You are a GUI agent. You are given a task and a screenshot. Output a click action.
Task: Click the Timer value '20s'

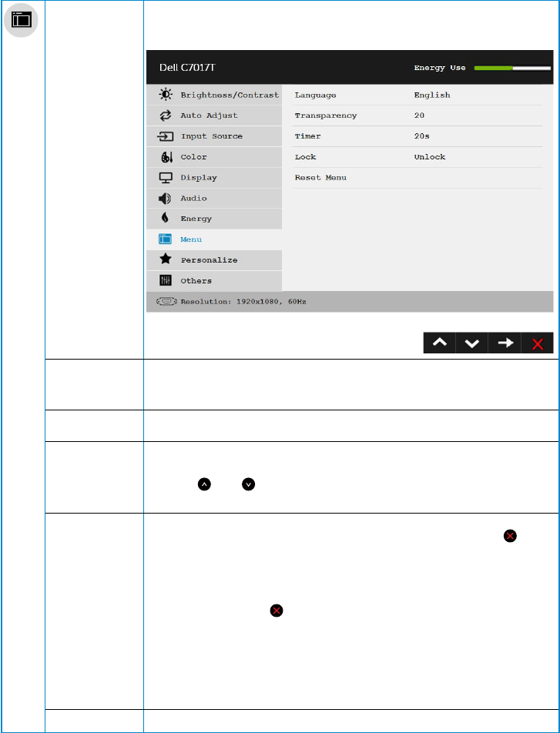point(421,136)
